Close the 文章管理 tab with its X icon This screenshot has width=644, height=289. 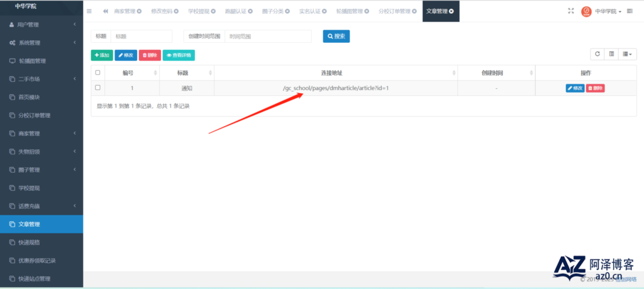coord(451,11)
